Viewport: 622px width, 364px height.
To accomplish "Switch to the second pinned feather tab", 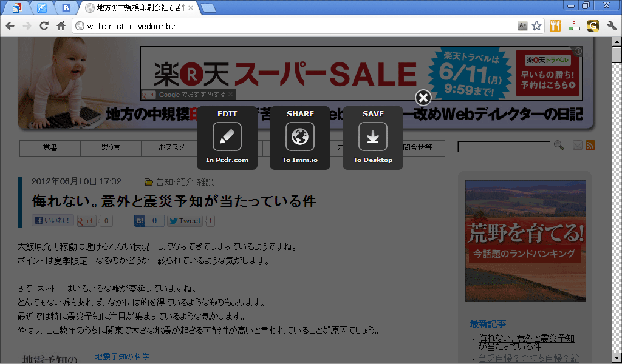I will click(42, 7).
